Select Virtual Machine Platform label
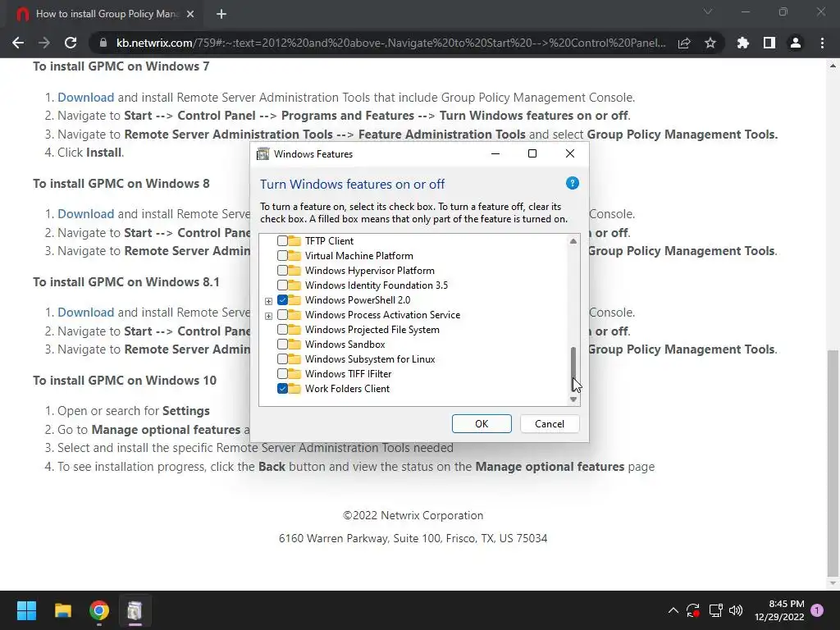Screen dimensions: 840x630 [x=359, y=256]
